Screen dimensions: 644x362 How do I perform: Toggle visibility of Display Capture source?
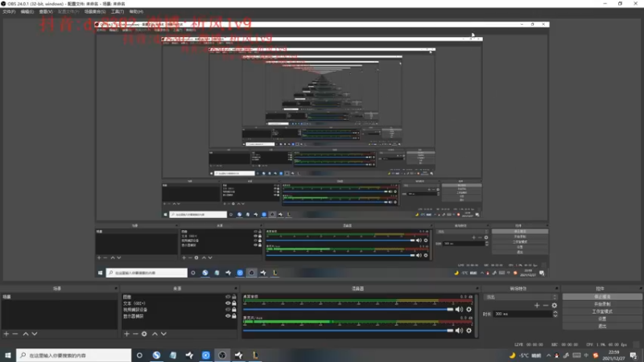[228, 316]
